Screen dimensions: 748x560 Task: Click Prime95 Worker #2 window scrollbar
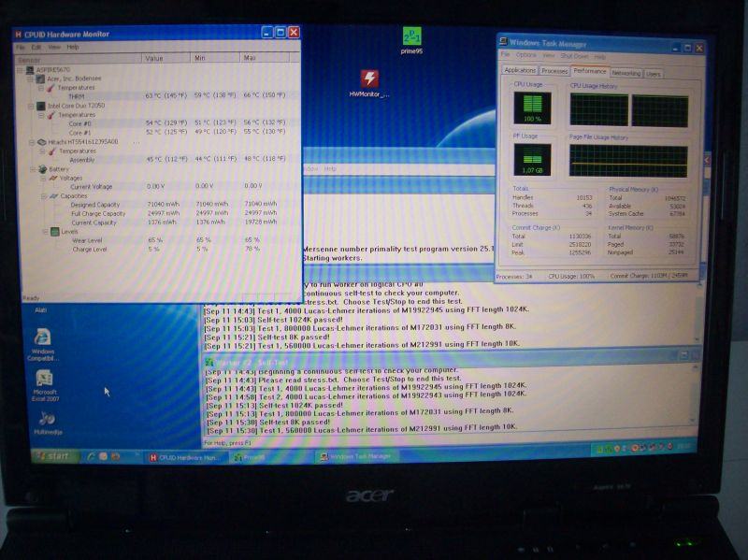click(694, 395)
